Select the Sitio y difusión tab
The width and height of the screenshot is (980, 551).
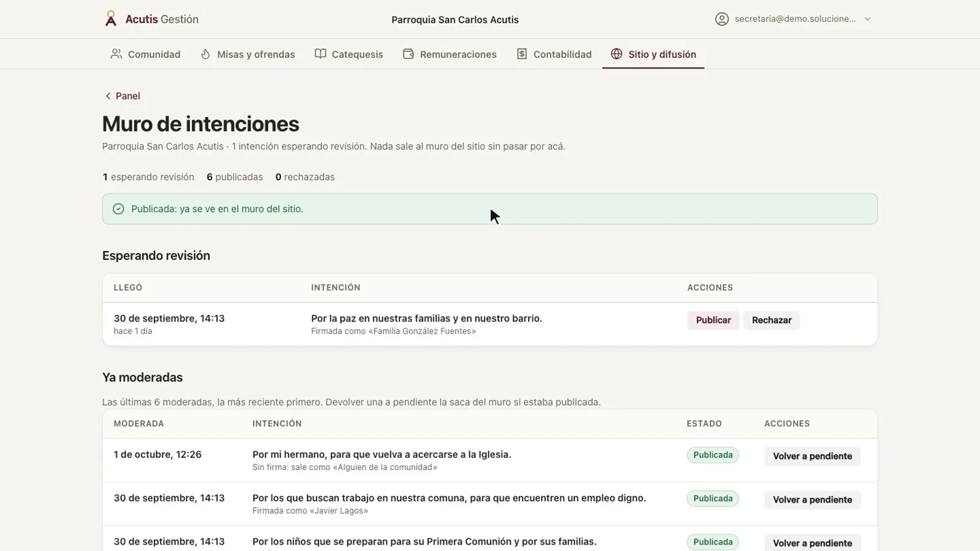pyautogui.click(x=653, y=54)
